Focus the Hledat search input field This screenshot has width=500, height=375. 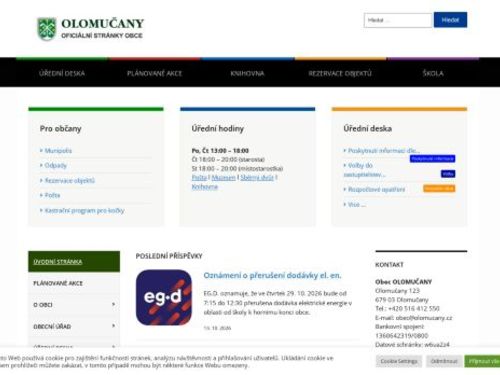pyautogui.click(x=398, y=20)
